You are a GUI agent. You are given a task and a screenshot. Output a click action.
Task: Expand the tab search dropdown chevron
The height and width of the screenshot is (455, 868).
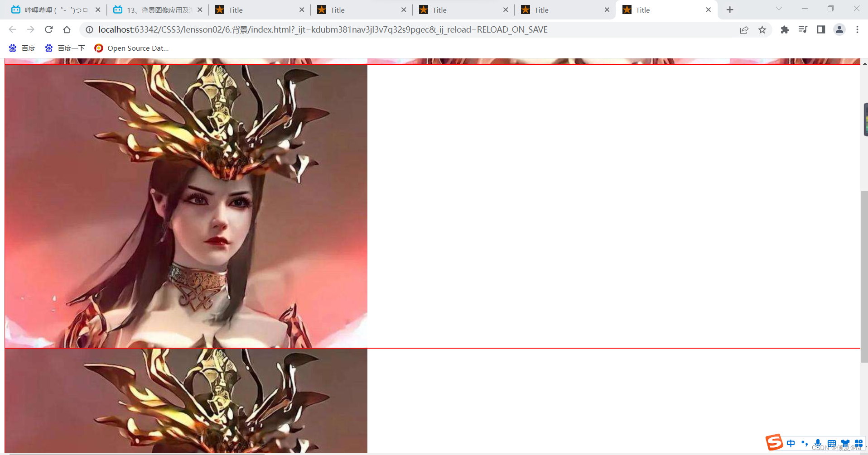779,9
